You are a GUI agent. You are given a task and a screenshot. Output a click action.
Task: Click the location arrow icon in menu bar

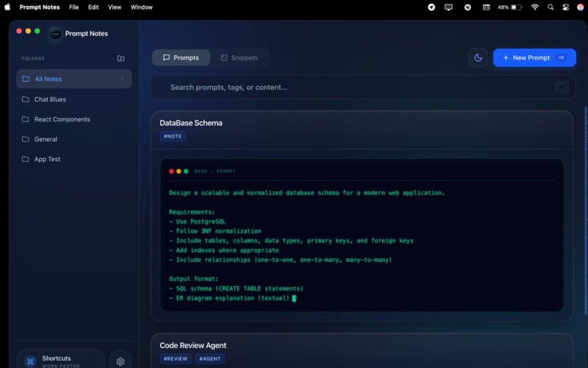point(431,7)
